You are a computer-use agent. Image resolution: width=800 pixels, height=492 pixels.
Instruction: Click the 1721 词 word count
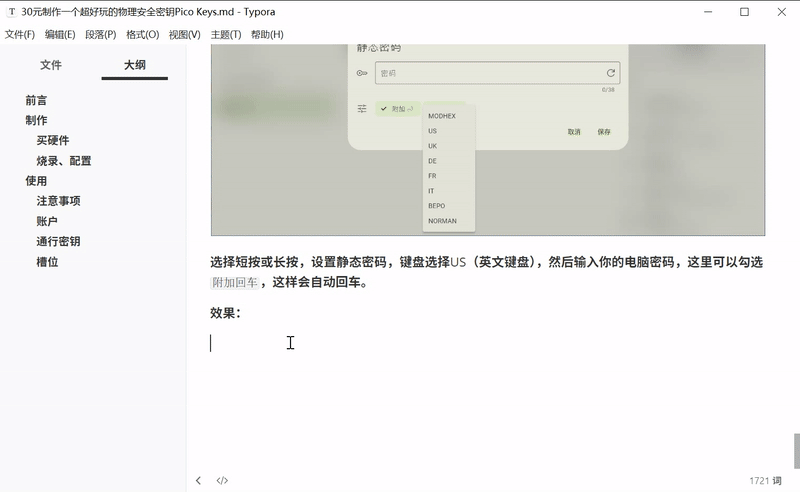pos(765,481)
